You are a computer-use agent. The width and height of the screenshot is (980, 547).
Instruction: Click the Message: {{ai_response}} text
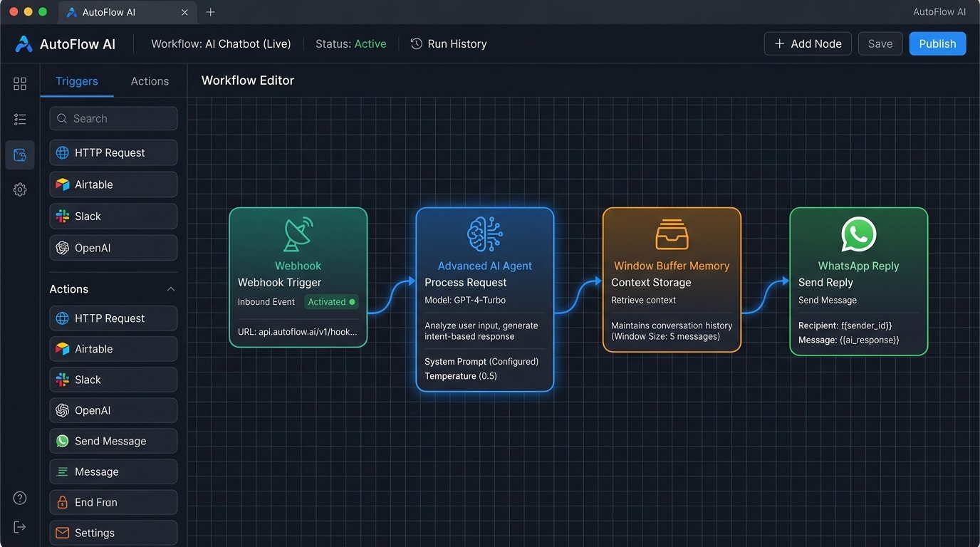pyautogui.click(x=848, y=340)
